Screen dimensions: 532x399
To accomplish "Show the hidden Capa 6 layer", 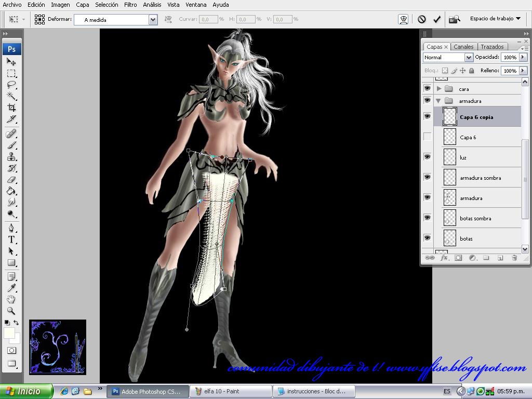I will click(428, 137).
